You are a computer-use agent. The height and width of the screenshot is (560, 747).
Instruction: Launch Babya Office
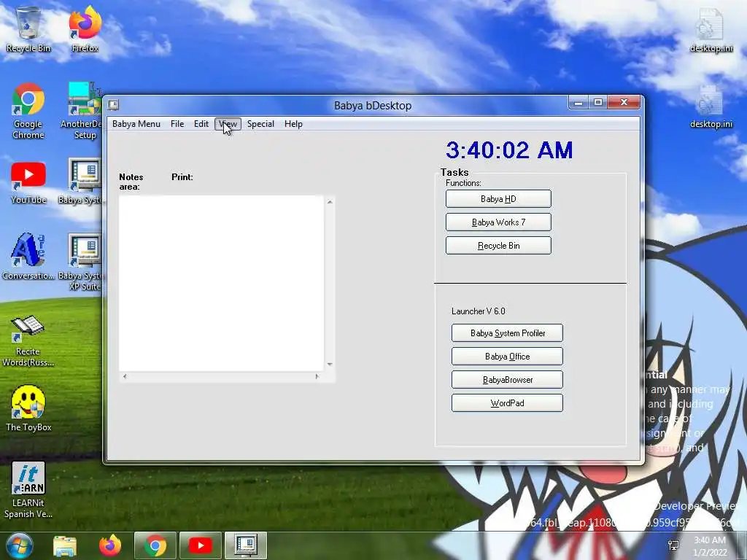click(x=507, y=356)
